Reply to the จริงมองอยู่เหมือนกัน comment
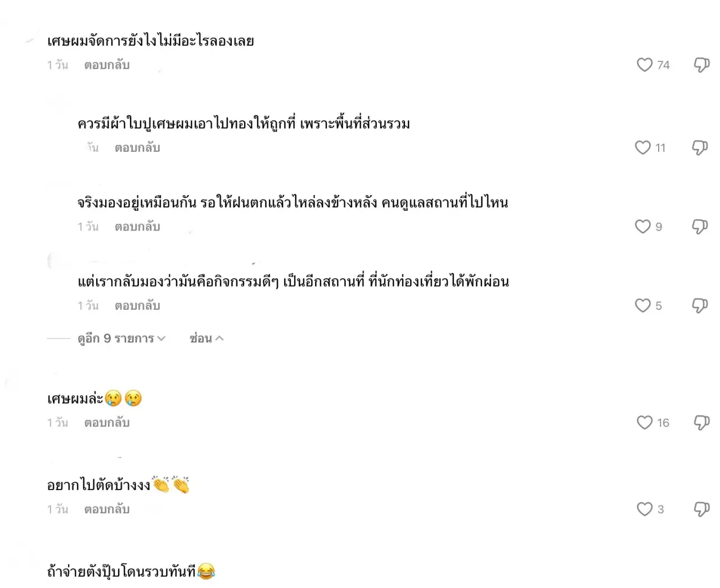Image resolution: width=720 pixels, height=588 pixels. [x=137, y=227]
